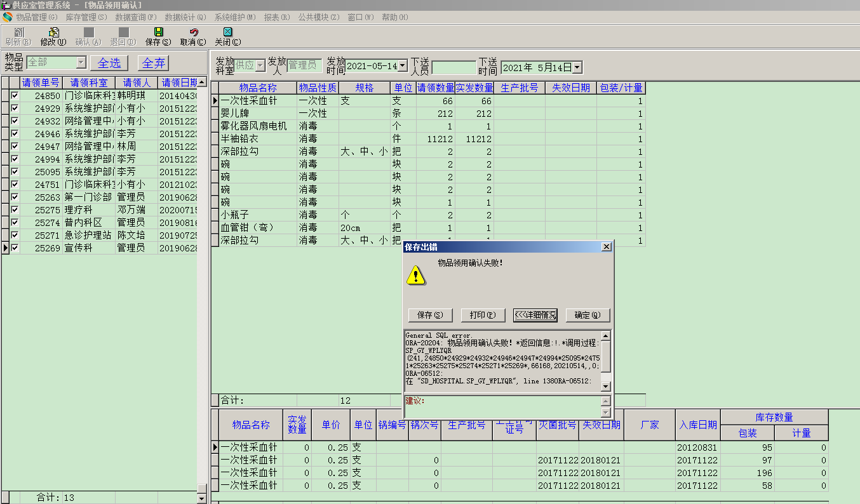Click the 全选 select-all button

coord(109,63)
